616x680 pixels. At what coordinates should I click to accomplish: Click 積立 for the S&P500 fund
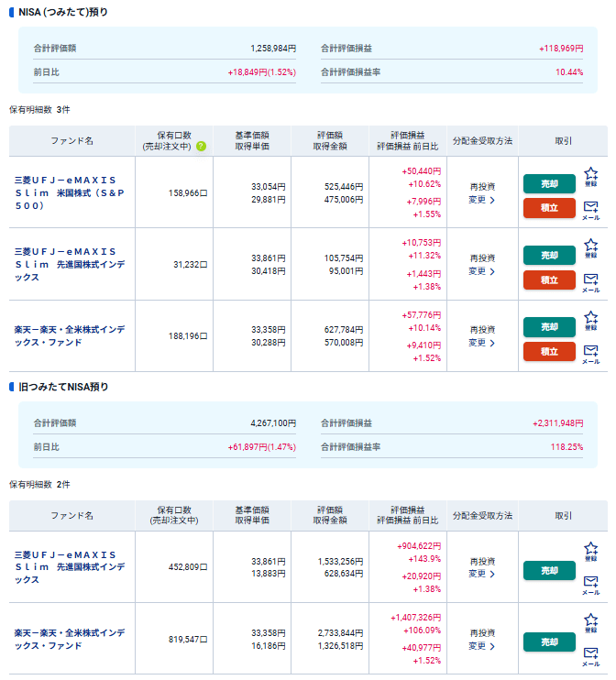549,208
